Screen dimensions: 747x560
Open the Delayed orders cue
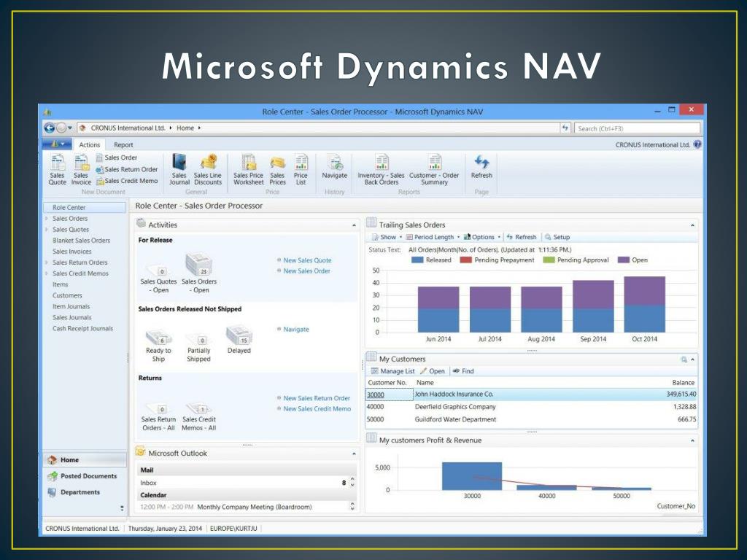click(x=239, y=340)
